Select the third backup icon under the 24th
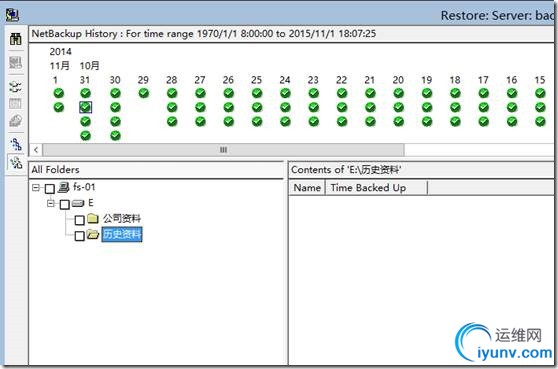The height and width of the screenshot is (369, 558). pos(285,121)
